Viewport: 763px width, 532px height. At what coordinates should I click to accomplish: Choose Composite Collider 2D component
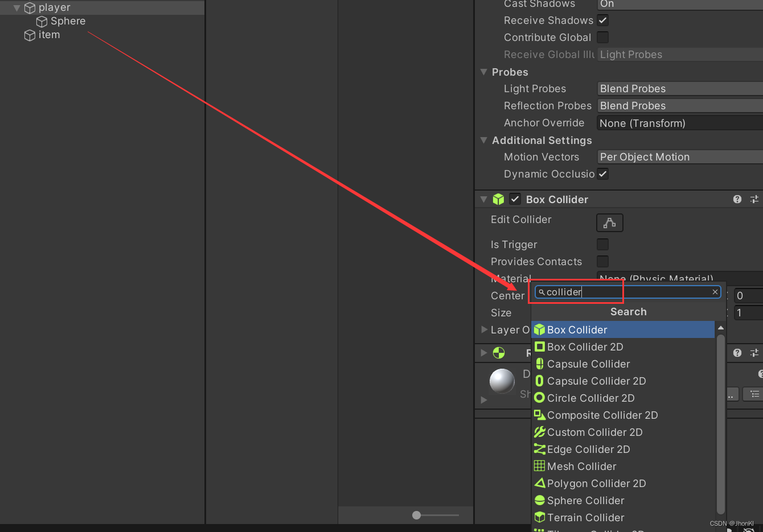[623, 415]
